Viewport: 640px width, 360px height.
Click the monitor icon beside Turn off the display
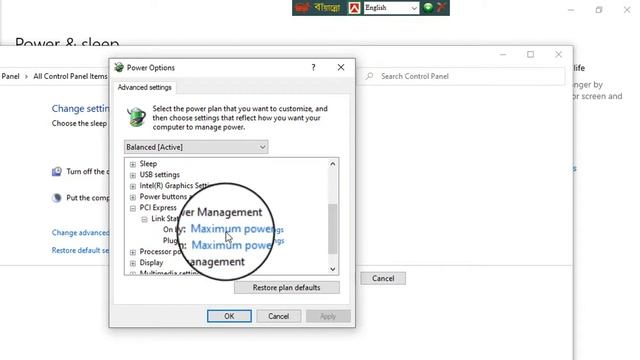tap(57, 171)
